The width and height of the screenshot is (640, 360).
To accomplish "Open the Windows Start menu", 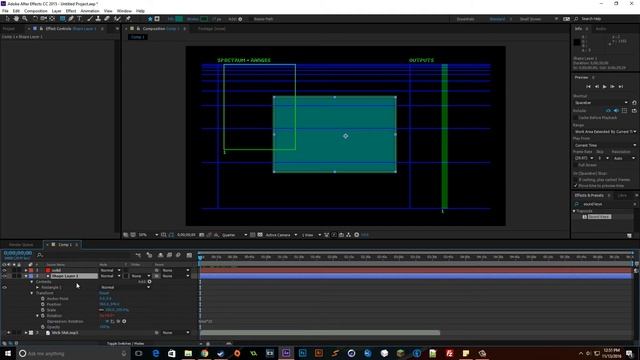I will click(x=7, y=353).
